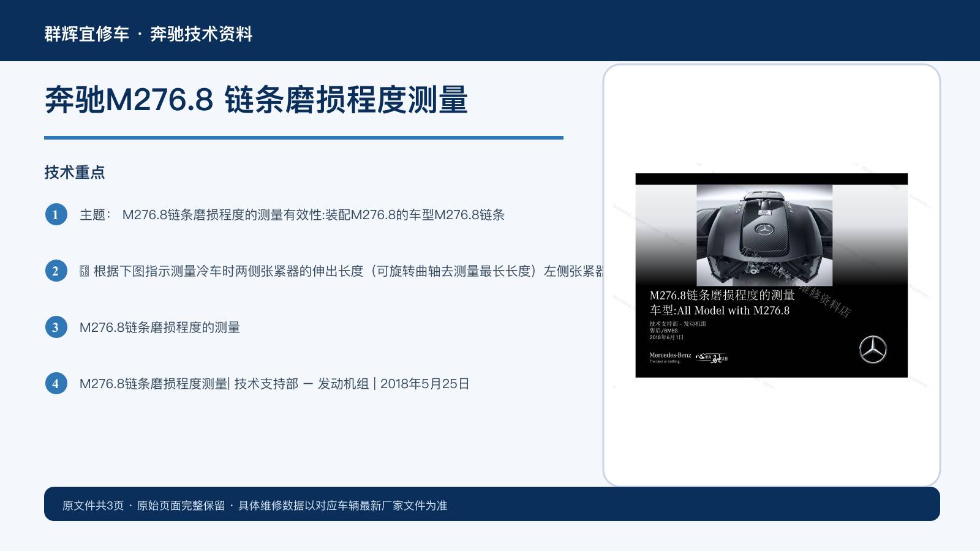
Task: Click the header text 群辉宜修车 · 奔驰技术资料
Action: [148, 34]
